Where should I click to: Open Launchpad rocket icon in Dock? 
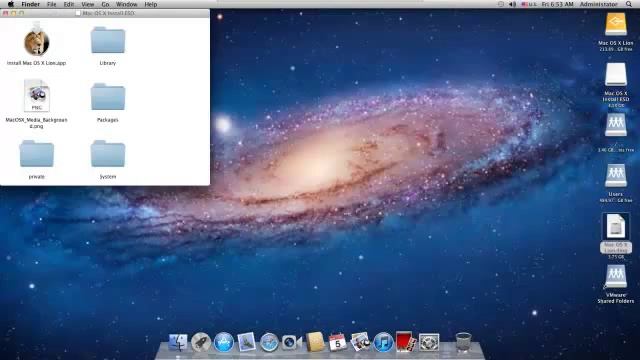click(x=201, y=342)
